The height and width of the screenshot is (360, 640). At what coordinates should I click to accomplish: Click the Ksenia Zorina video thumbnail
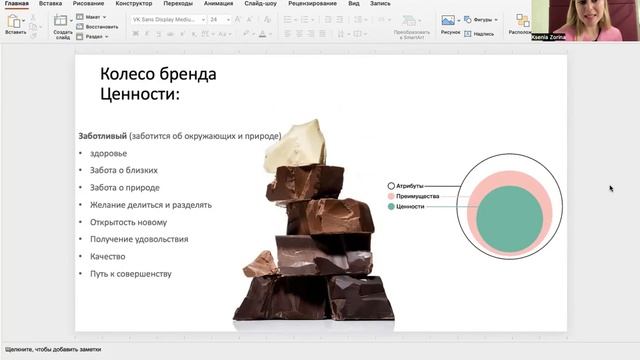click(x=585, y=20)
